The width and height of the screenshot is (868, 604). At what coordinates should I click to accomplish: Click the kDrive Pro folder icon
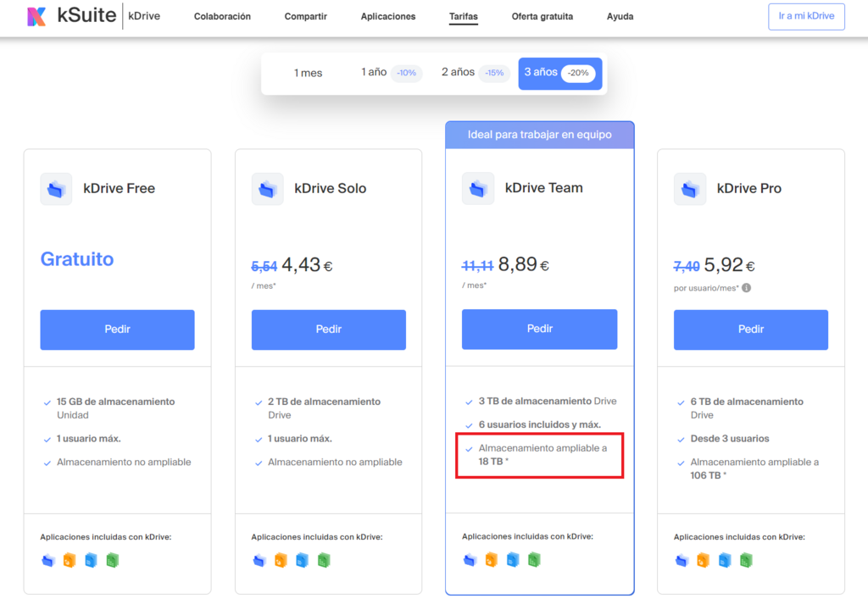[690, 189]
